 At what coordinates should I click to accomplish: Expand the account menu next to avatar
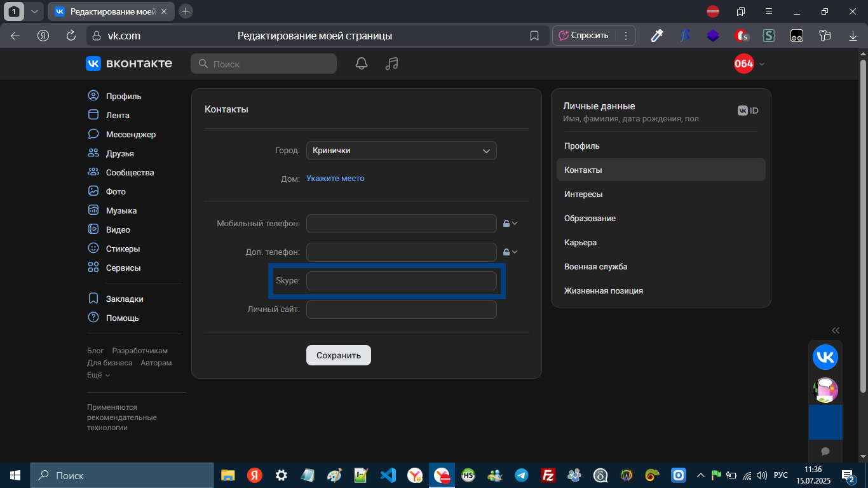tap(762, 64)
